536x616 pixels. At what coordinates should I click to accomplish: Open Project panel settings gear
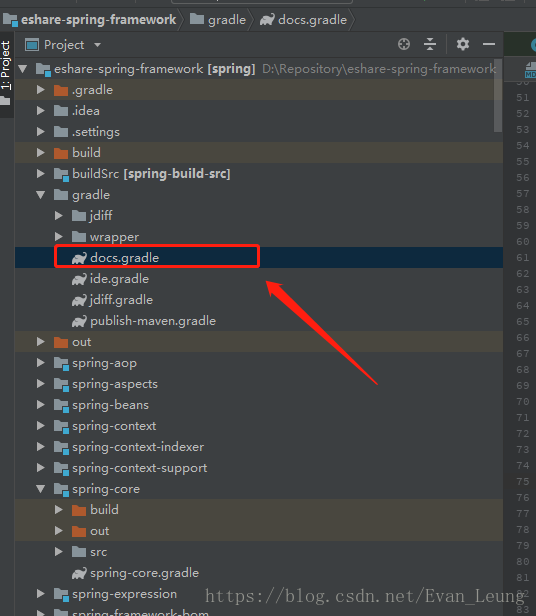point(463,44)
